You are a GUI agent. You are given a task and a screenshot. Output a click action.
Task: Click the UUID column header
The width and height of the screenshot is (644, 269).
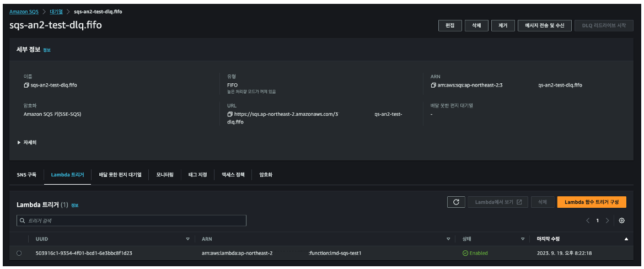[x=42, y=239]
